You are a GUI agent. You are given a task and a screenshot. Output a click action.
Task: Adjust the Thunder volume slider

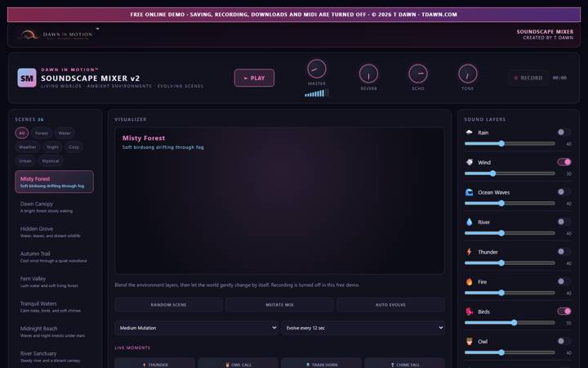(510, 263)
